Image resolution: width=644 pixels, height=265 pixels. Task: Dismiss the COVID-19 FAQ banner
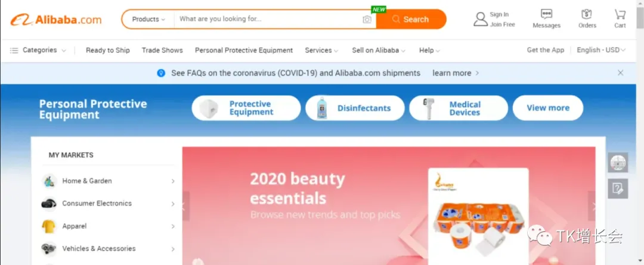coord(620,73)
